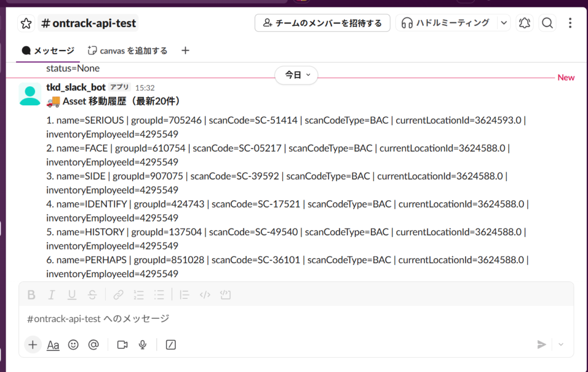Open the slash shortcut command icon

(171, 344)
